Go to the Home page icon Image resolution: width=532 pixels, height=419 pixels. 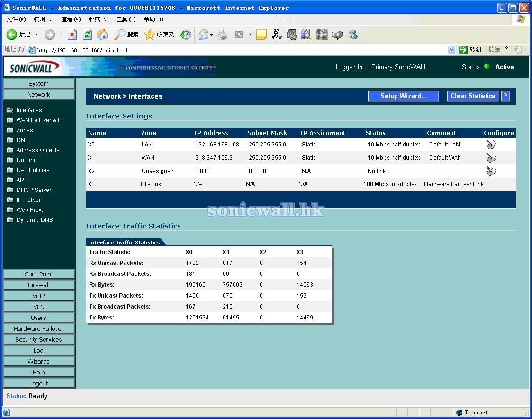pyautogui.click(x=102, y=34)
